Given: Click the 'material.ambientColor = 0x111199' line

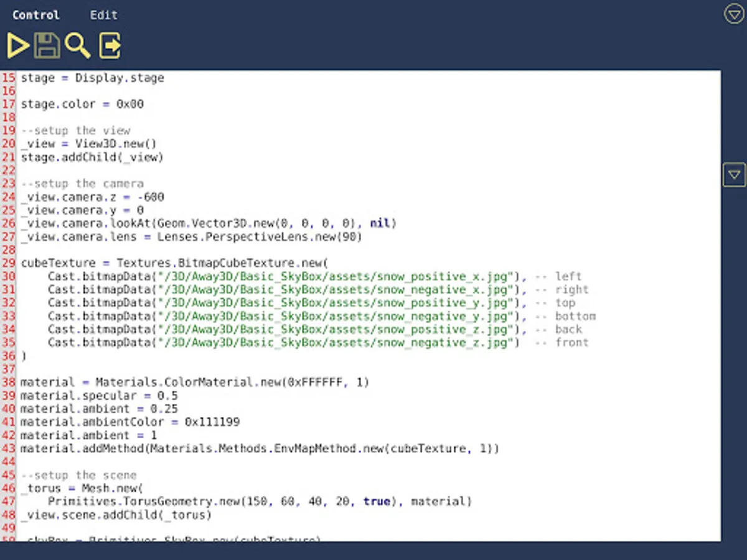Looking at the screenshot, I should click(x=130, y=422).
